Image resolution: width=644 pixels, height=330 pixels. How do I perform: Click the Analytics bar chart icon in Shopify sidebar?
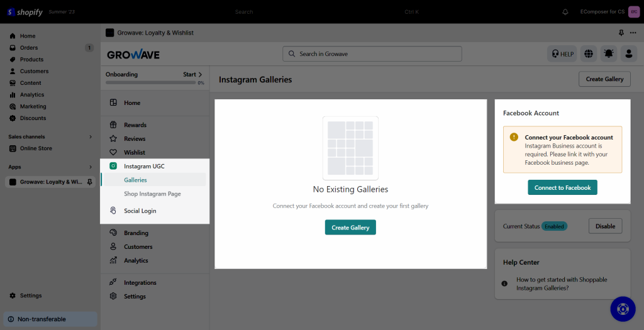point(13,95)
